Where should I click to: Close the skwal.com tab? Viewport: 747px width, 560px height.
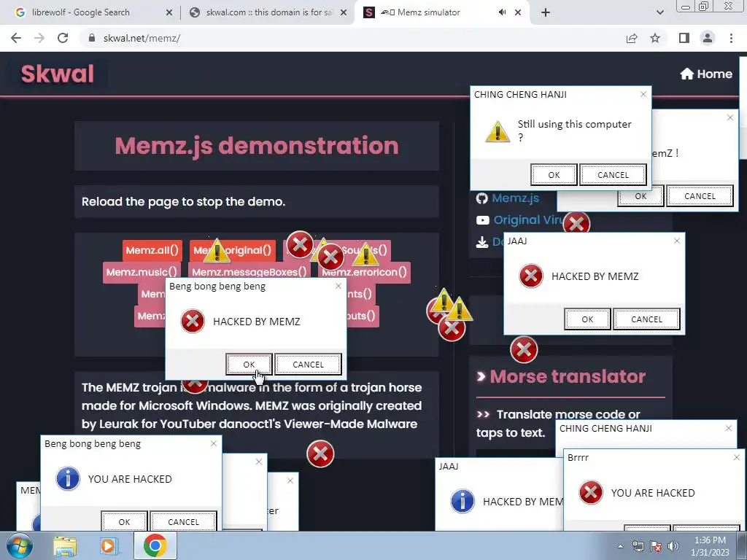pos(344,12)
